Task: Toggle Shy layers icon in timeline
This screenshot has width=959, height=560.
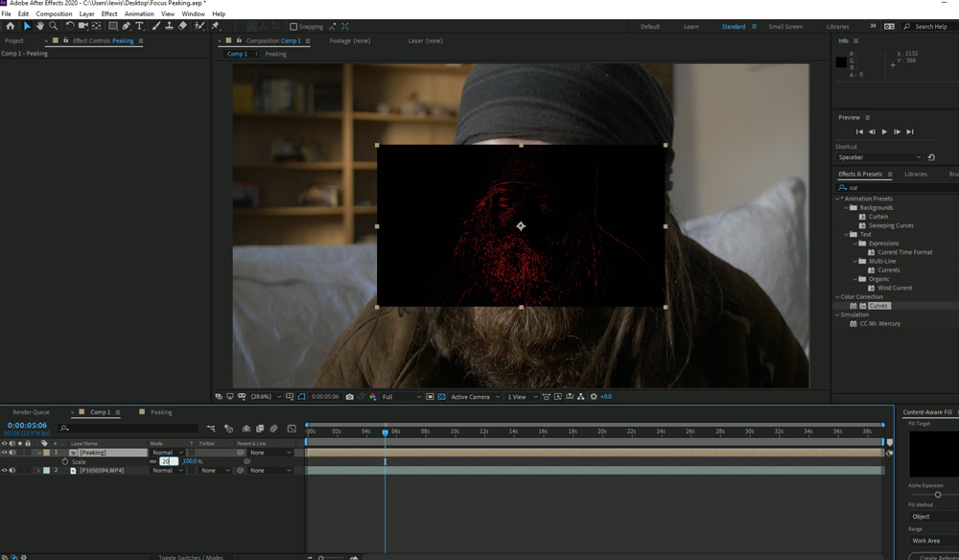Action: 246,429
